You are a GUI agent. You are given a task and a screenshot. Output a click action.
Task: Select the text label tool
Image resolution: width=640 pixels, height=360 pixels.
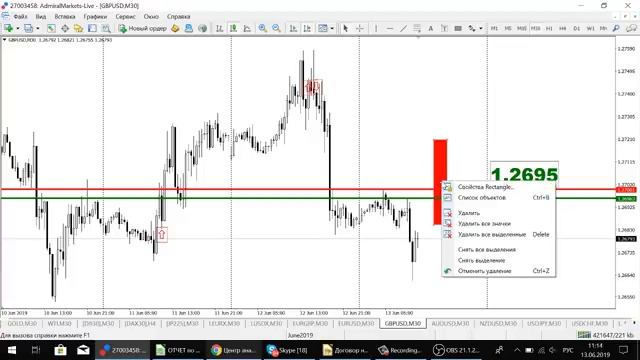tap(444, 28)
